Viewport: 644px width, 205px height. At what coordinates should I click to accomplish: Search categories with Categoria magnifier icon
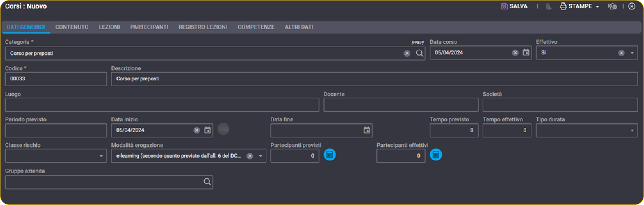[419, 53]
